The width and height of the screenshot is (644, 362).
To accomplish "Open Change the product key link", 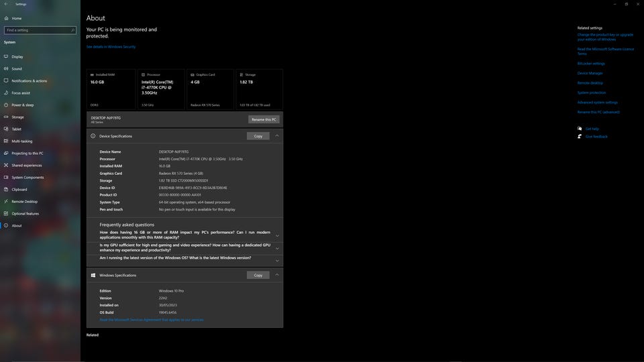I will click(x=605, y=37).
